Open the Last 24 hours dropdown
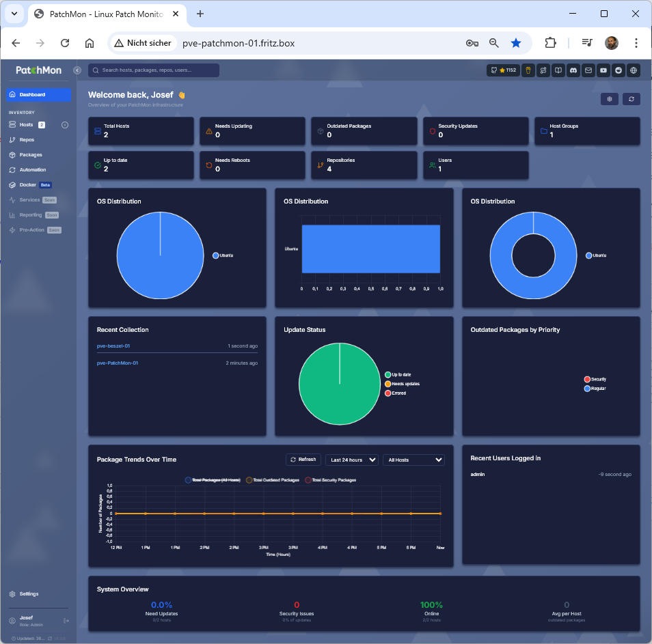Screen dimensions: 652x644 pyautogui.click(x=351, y=460)
